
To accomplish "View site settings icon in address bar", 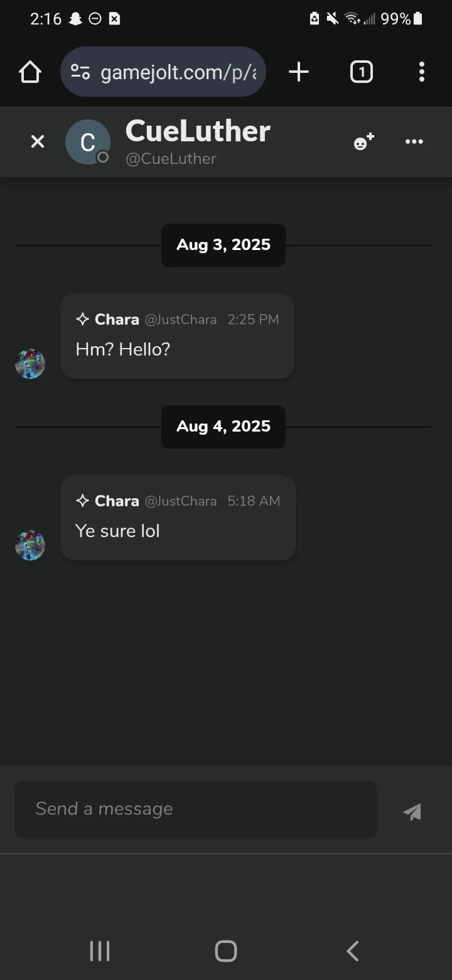I will [x=80, y=72].
